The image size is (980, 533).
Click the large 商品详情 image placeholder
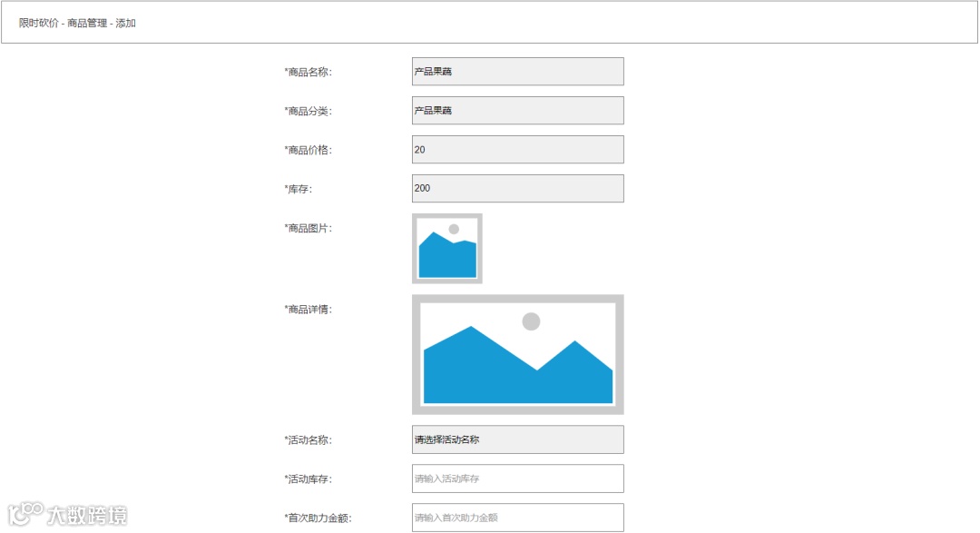tap(517, 355)
